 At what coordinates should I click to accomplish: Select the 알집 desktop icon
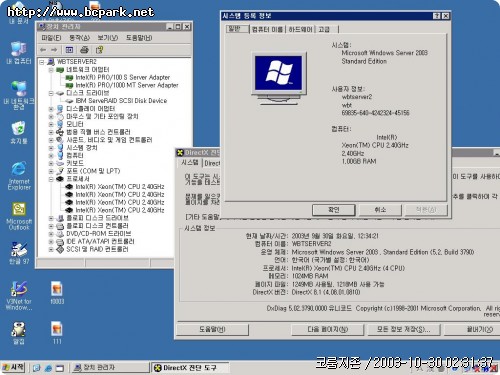pyautogui.click(x=19, y=333)
